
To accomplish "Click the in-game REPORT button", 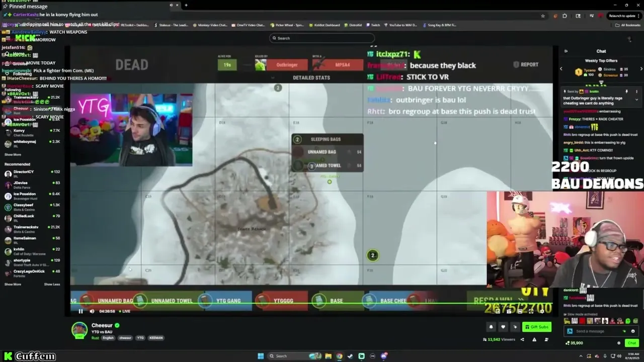I will click(526, 64).
